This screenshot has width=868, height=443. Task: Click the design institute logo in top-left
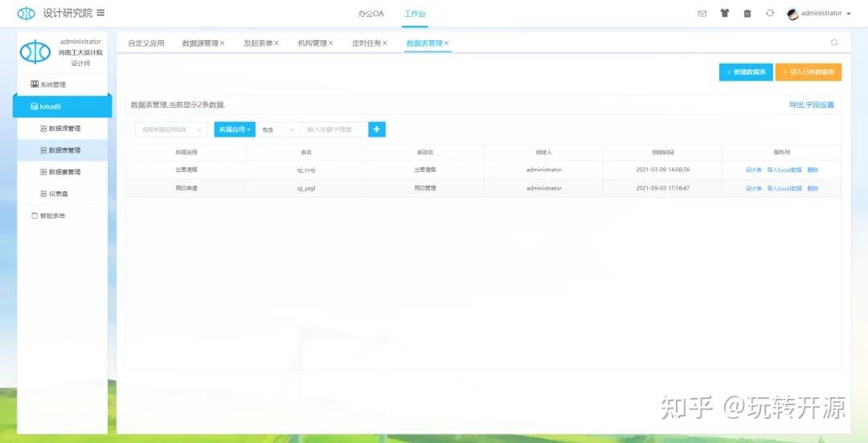27,13
